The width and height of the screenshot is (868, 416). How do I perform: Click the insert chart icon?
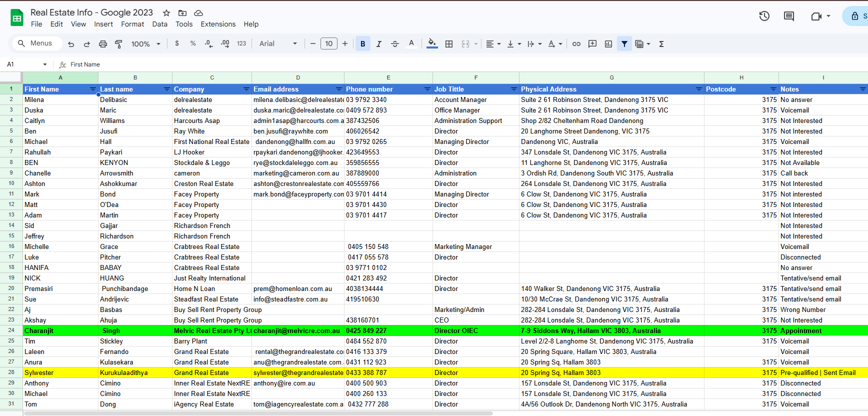[x=608, y=44]
